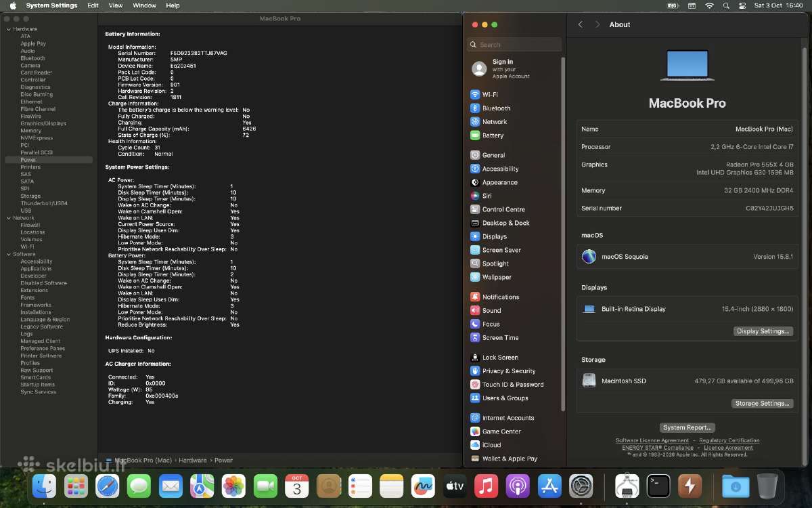This screenshot has width=812, height=508.
Task: Select Storage in System Information sidebar
Action: (x=30, y=196)
